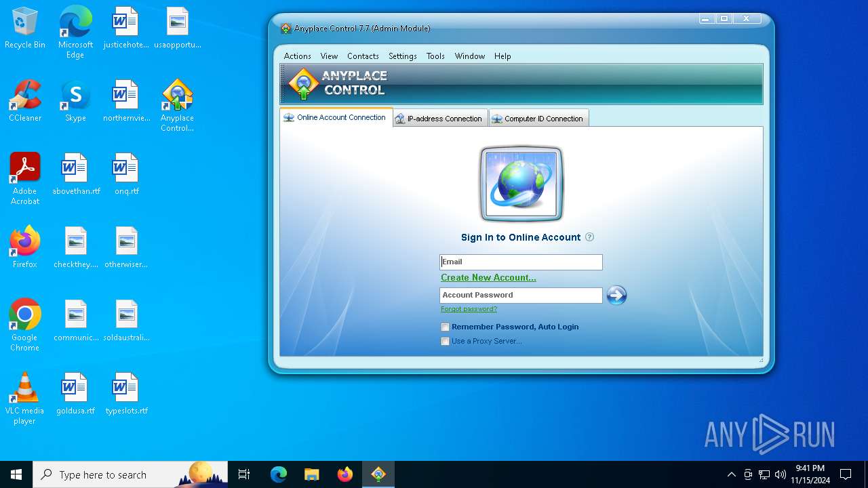Enable Remember Password, Auto Login checkbox
The width and height of the screenshot is (868, 488).
446,327
